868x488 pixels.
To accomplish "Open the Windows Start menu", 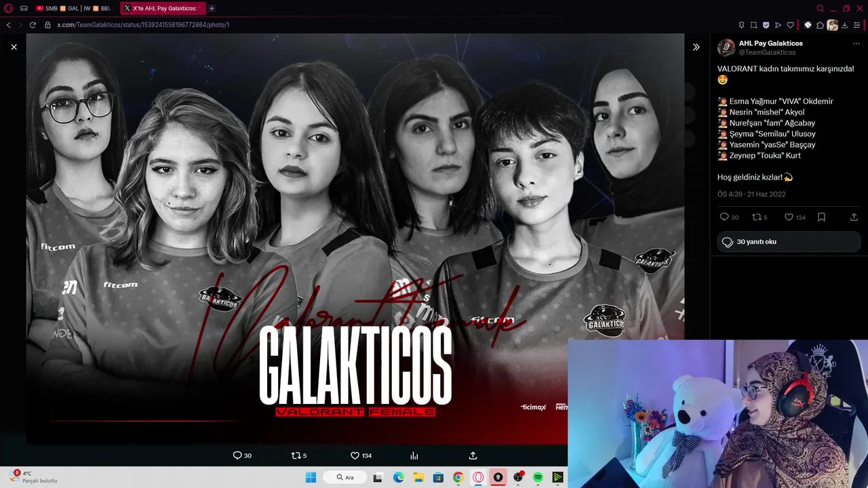I will pos(311,477).
